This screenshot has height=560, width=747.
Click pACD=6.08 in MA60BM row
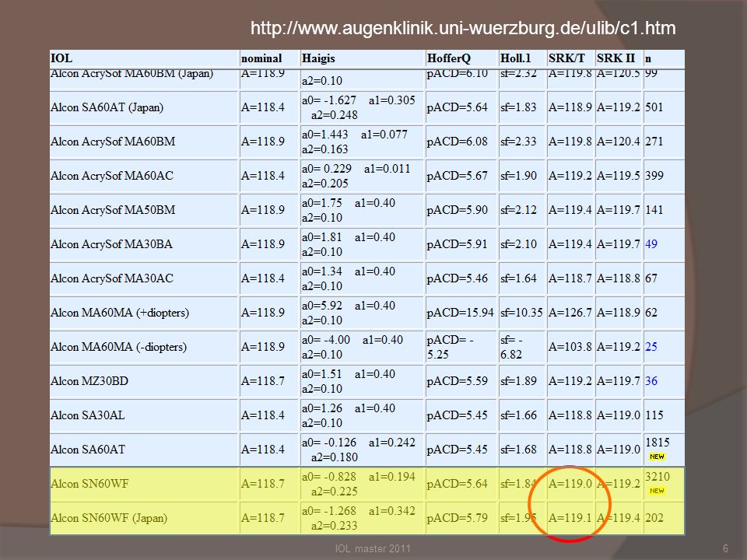[x=458, y=142]
